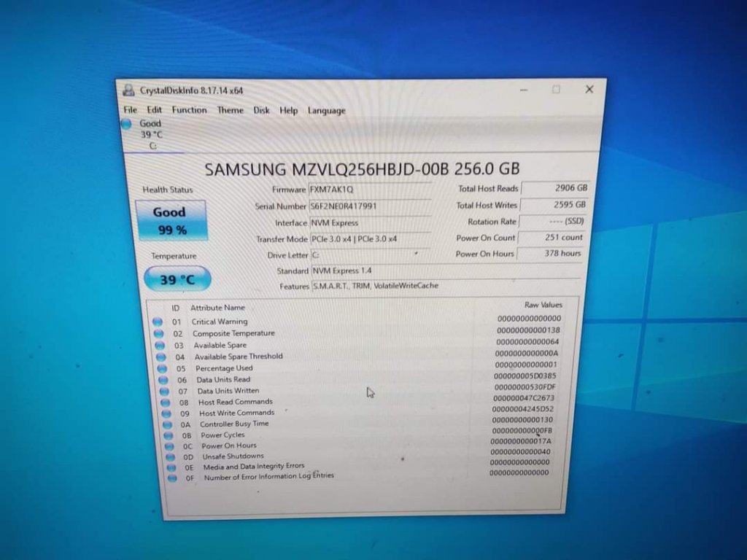This screenshot has height=560, width=747.
Task: Click the Standard field NVM Express 1.4
Action: 446,271
